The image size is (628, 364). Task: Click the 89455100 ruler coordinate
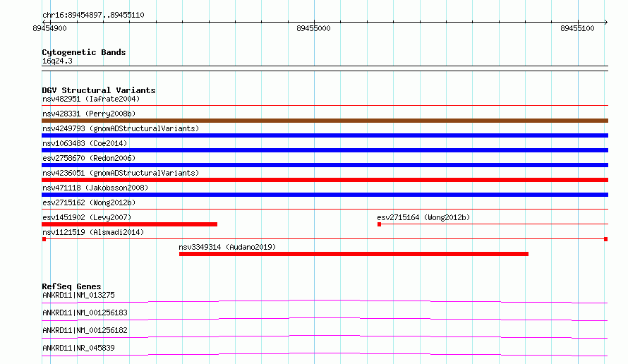pos(577,28)
